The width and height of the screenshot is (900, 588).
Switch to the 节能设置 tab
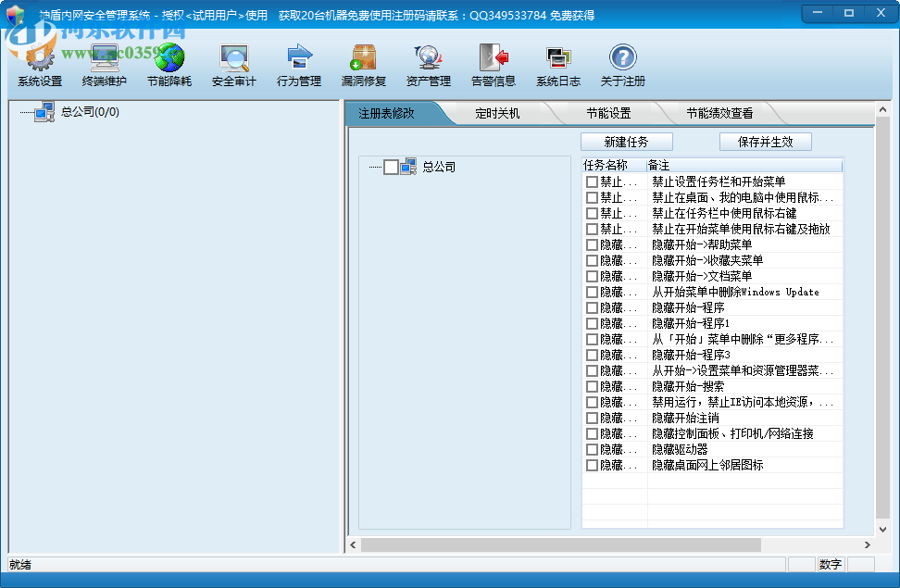tap(608, 114)
